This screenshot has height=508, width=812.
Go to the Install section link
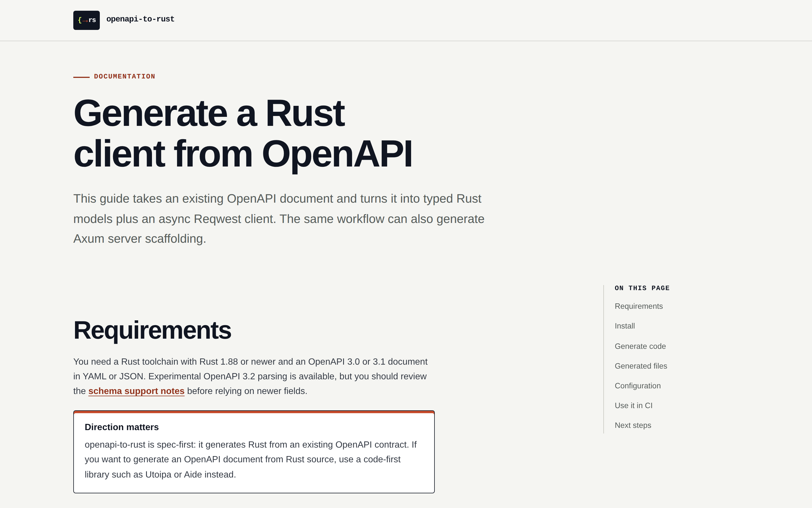(x=625, y=326)
